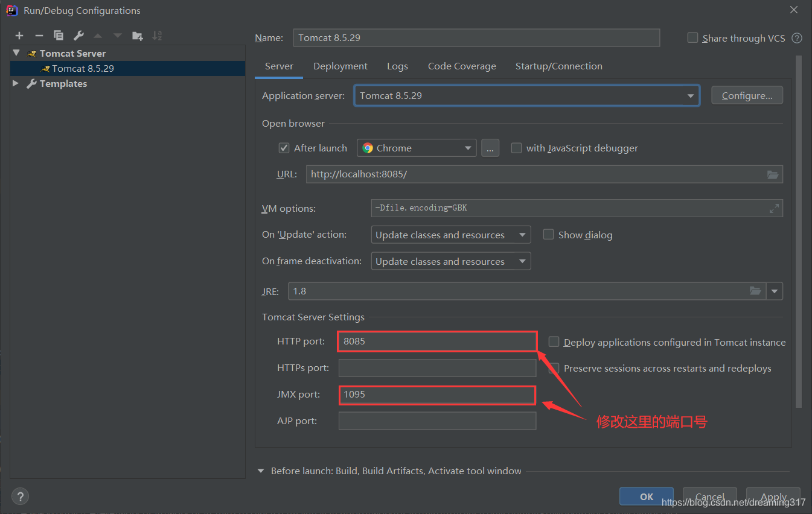
Task: Apply the configuration changes
Action: coord(773,496)
